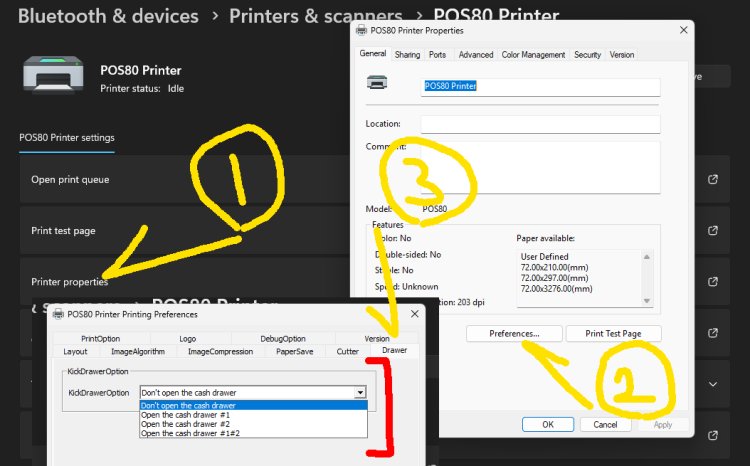Go to Bluetooth & devices breadcrumb
750x466 pixels.
(x=108, y=16)
